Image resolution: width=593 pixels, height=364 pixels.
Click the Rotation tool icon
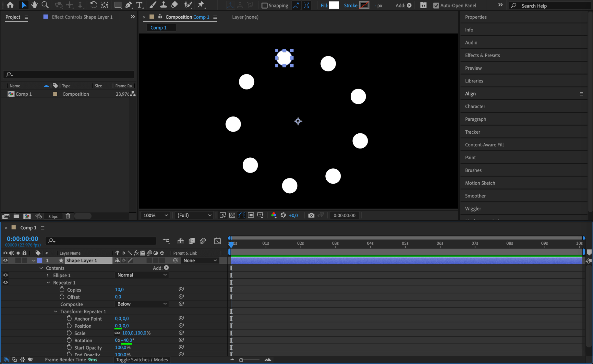[x=93, y=5]
